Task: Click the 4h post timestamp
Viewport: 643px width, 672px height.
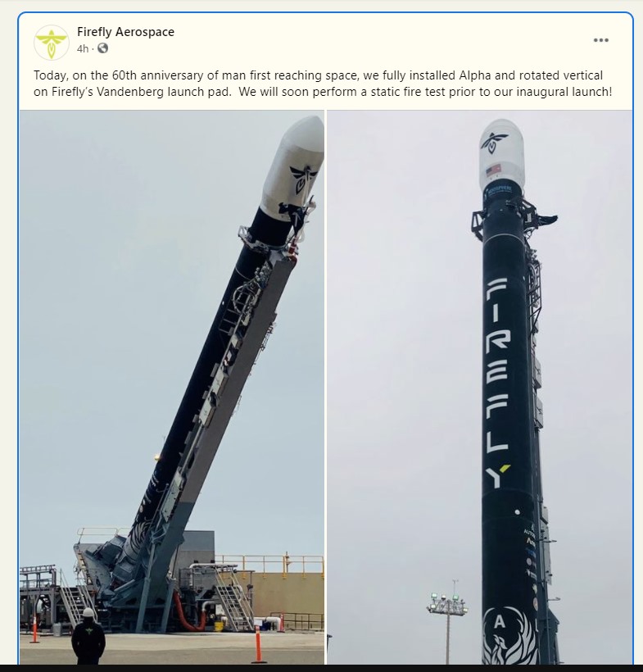Action: pos(83,49)
